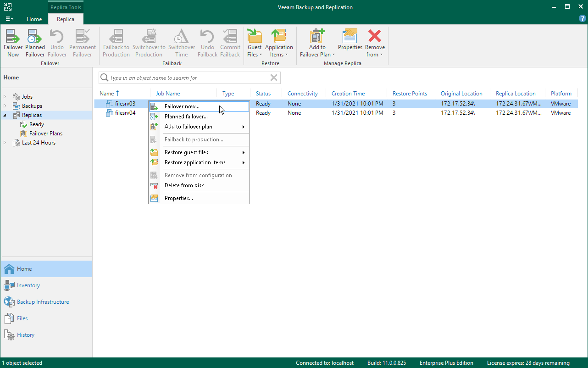Screen dimensions: 588x368
Task: Click the Failback to Production ribbon icon
Action: [x=116, y=36]
